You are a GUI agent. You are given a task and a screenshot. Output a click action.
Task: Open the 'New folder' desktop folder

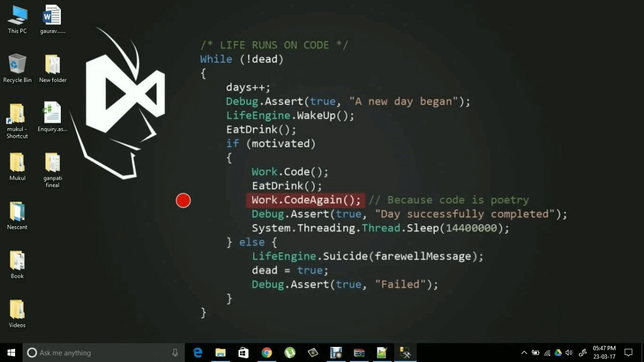pos(52,69)
